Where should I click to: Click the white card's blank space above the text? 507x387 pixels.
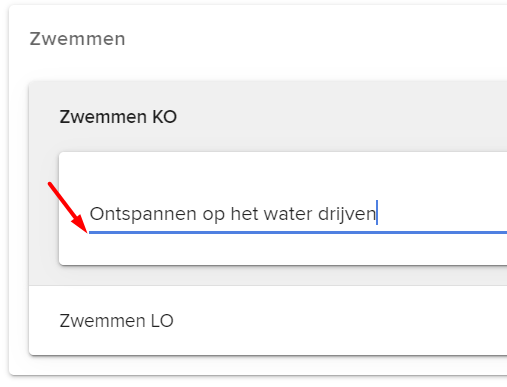283,173
